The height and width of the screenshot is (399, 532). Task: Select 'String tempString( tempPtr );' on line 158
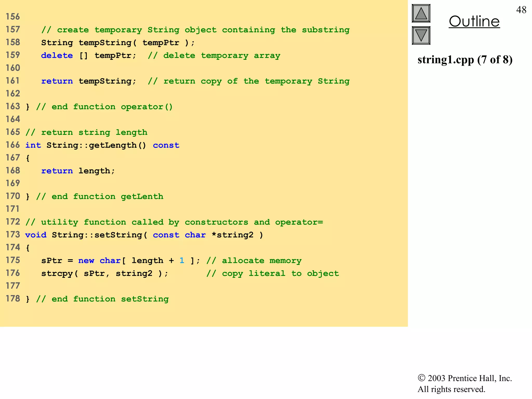(x=118, y=43)
